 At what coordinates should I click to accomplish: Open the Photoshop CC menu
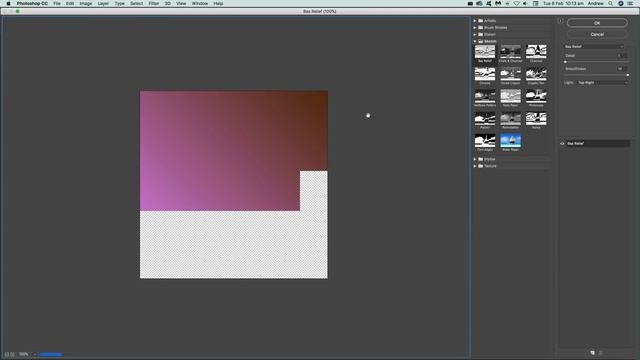click(32, 3)
